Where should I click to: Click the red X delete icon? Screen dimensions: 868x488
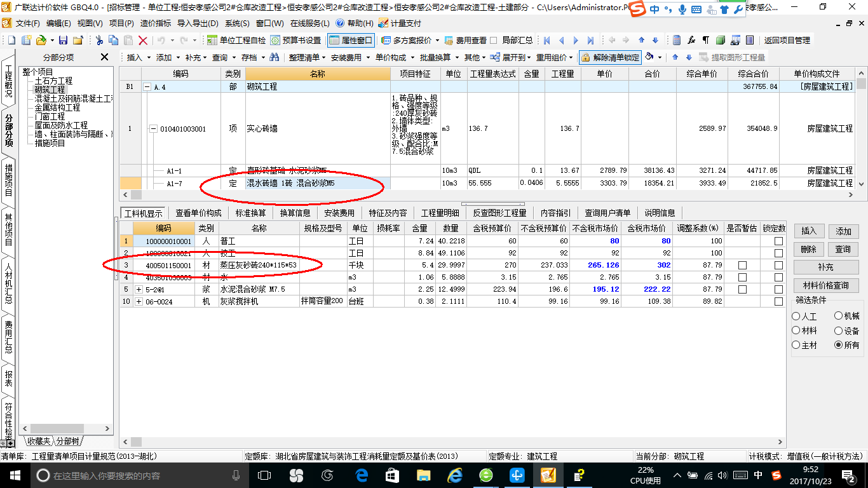point(143,40)
